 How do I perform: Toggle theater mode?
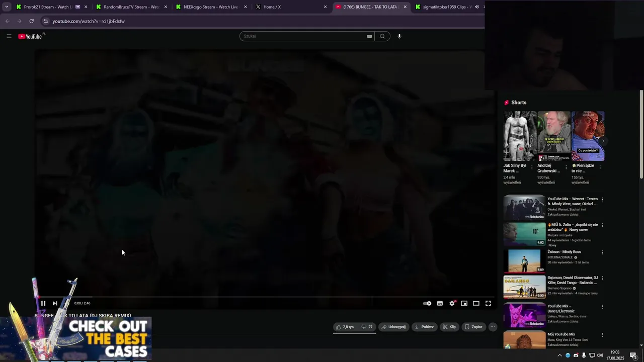[x=476, y=303]
